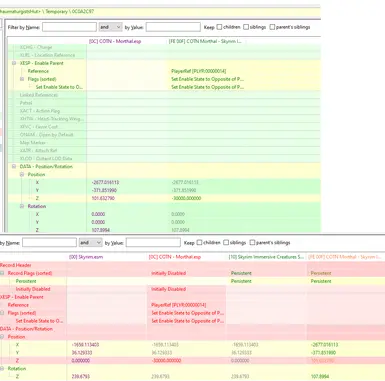Select -1659.113403 in the Skyrim.esm column
Viewport: 385px width, 381px height.
point(85,345)
